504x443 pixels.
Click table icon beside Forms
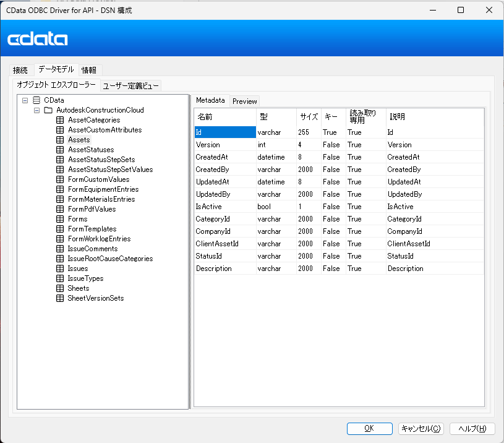click(60, 219)
